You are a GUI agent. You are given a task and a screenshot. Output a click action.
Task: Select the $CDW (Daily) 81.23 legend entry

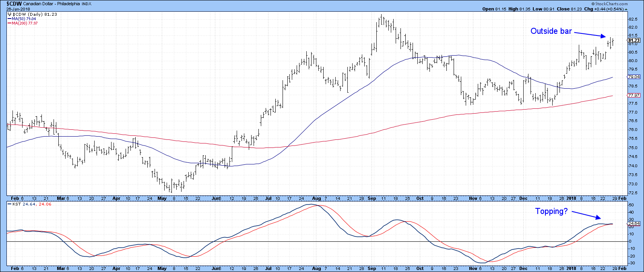34,15
